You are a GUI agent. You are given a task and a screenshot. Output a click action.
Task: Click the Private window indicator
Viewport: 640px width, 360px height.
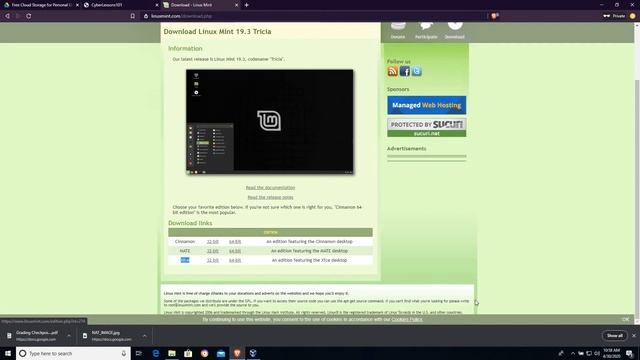614,16
